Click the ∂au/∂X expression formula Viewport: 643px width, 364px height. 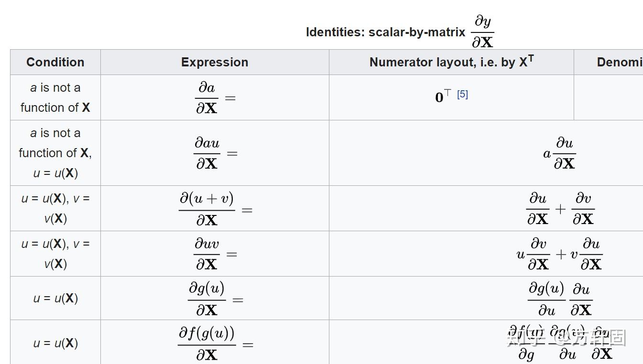[215, 153]
